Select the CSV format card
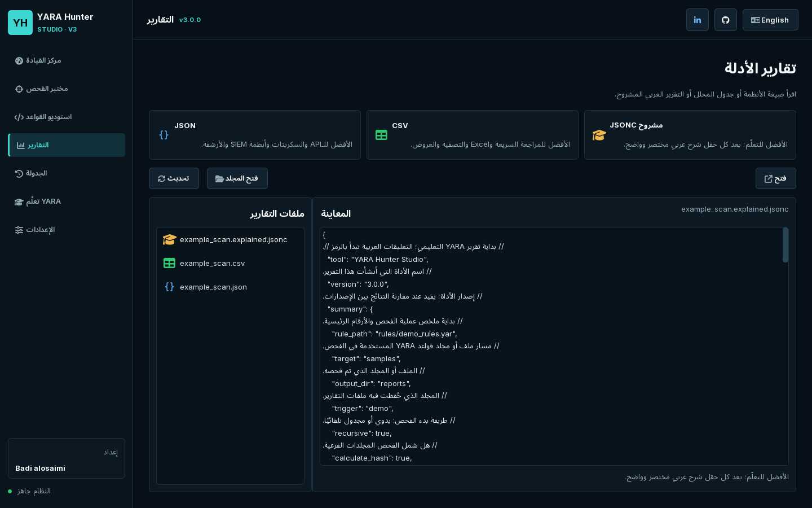 coord(473,135)
